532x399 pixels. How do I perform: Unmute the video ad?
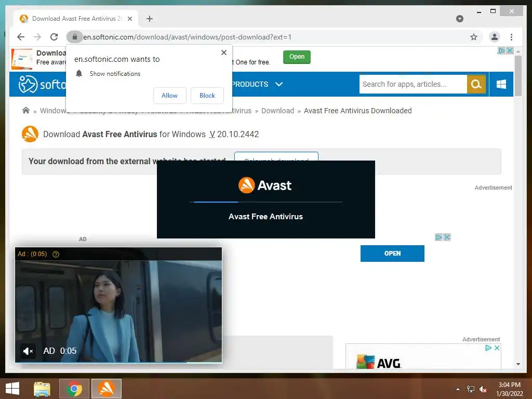28,351
